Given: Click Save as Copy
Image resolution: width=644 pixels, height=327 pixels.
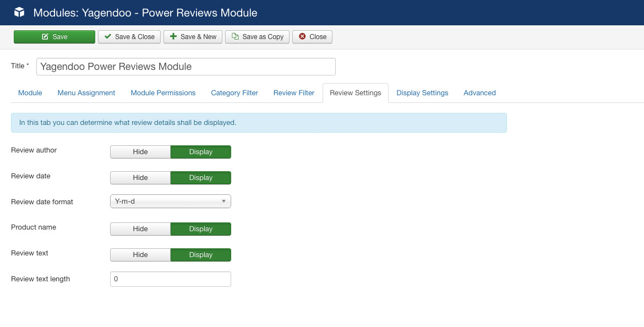Looking at the screenshot, I should tap(258, 36).
